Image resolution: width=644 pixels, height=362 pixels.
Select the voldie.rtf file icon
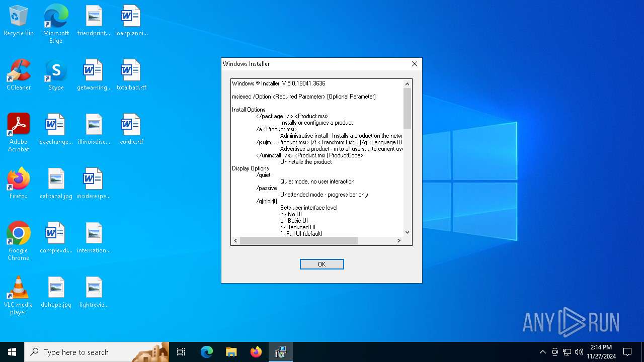coord(131,130)
